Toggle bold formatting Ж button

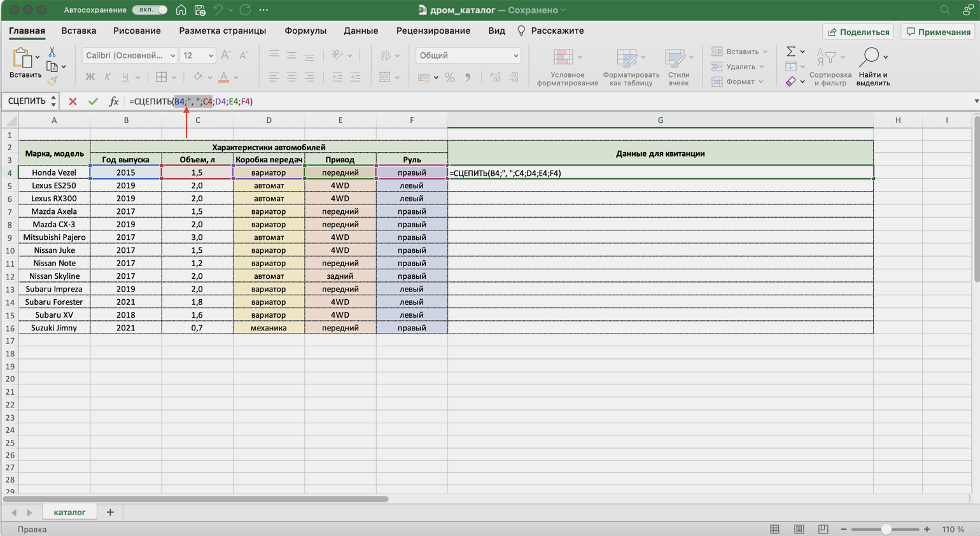click(90, 77)
